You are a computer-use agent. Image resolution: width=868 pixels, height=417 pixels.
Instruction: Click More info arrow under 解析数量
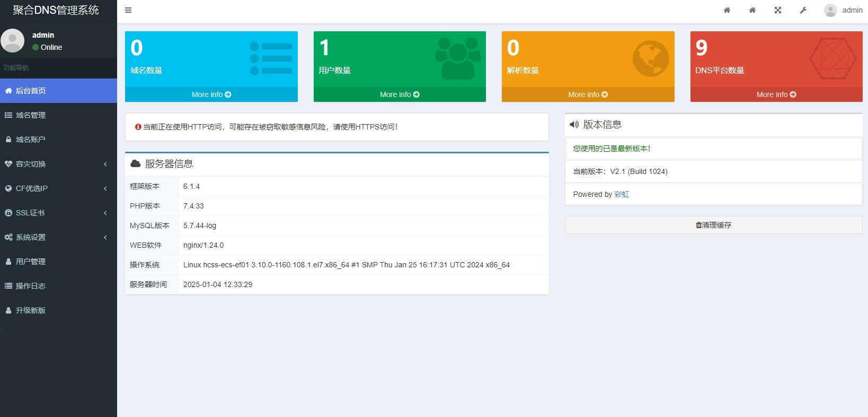click(x=605, y=94)
